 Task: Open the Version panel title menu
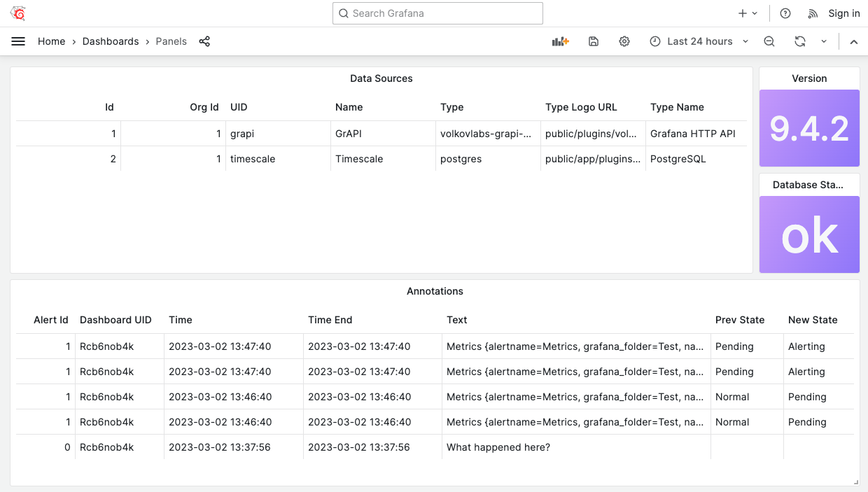click(809, 78)
